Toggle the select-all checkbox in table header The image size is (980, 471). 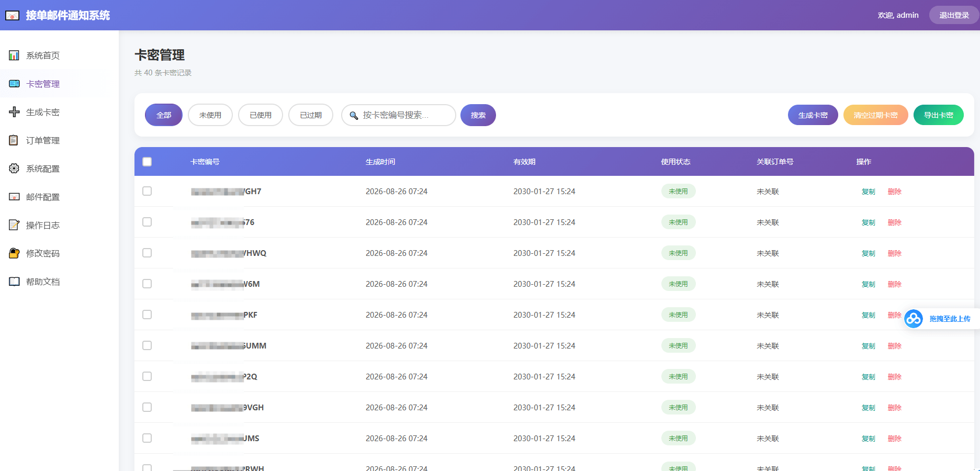tap(147, 162)
